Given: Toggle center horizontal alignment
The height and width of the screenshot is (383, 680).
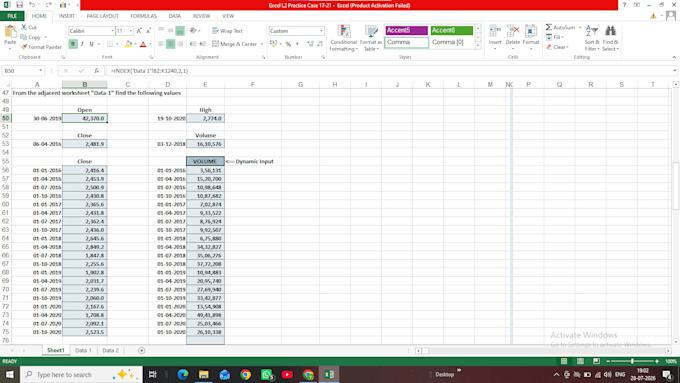Looking at the screenshot, I should [x=170, y=44].
